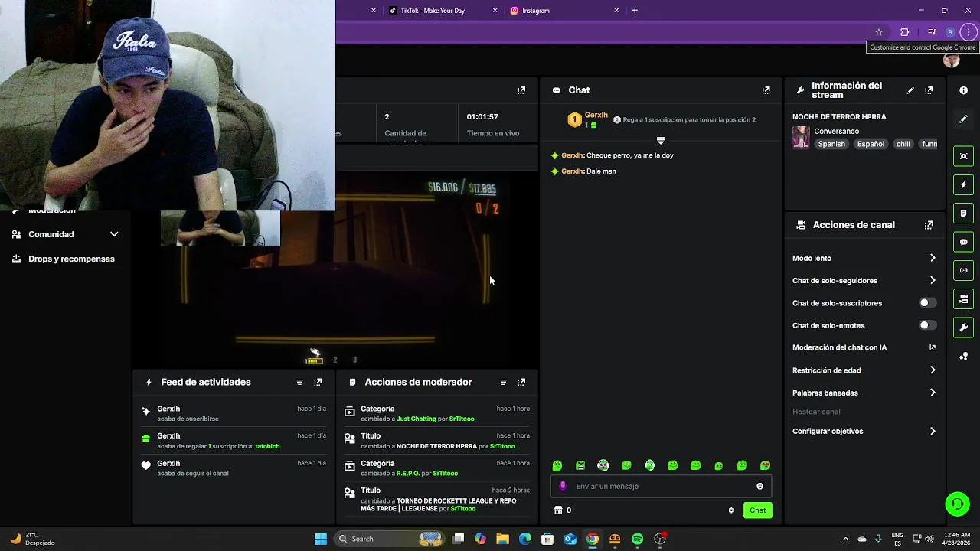Screen dimensions: 980x551
Task: Filter the Acciones de moderador list
Action: point(503,382)
